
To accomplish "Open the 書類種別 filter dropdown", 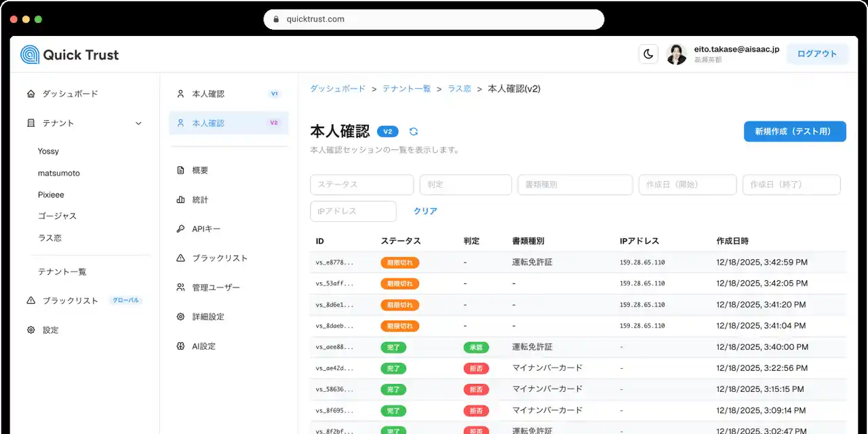I will click(x=575, y=184).
